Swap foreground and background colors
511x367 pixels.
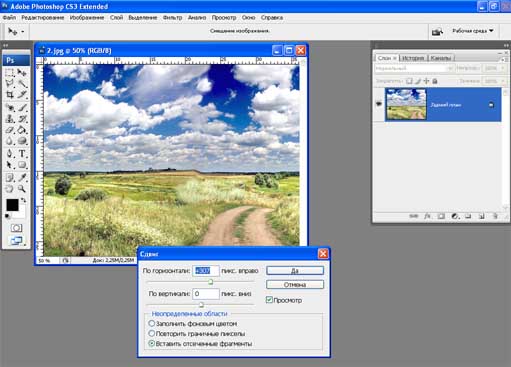tap(23, 200)
